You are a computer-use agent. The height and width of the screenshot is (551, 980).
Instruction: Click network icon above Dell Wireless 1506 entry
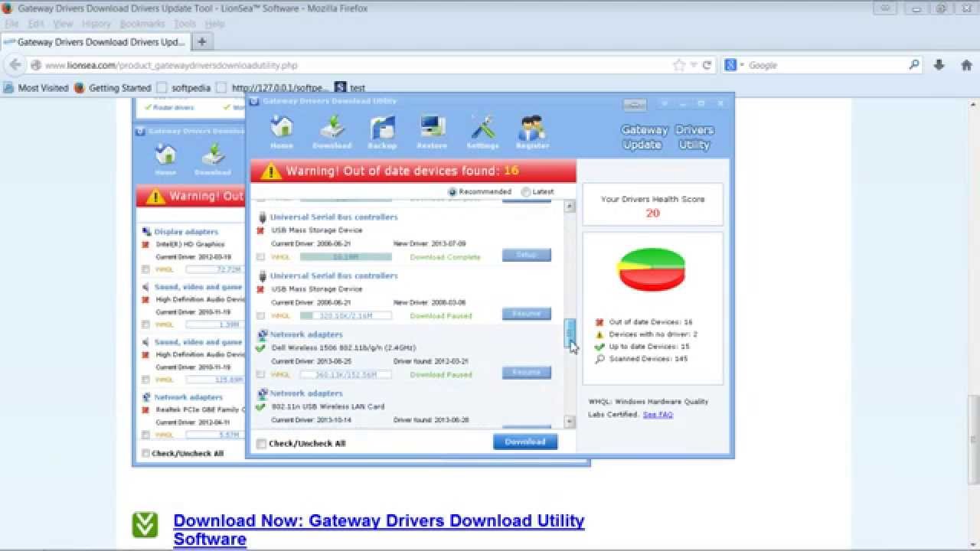[263, 334]
